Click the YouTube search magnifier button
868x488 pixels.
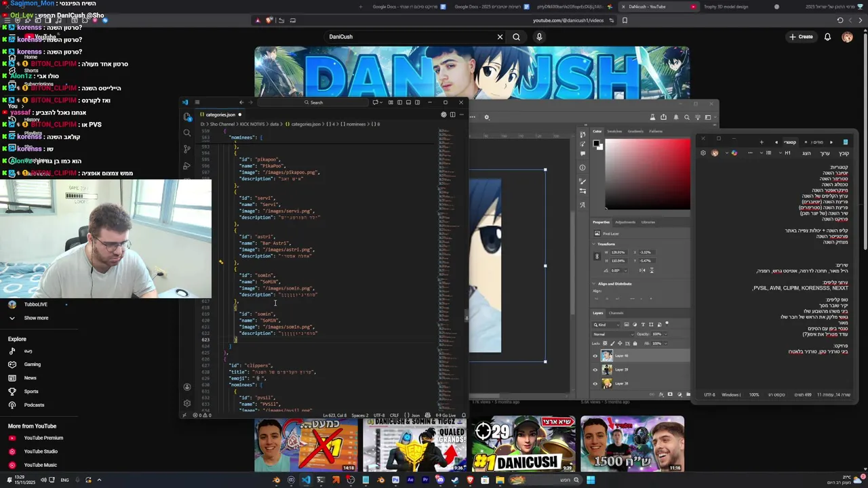click(516, 37)
